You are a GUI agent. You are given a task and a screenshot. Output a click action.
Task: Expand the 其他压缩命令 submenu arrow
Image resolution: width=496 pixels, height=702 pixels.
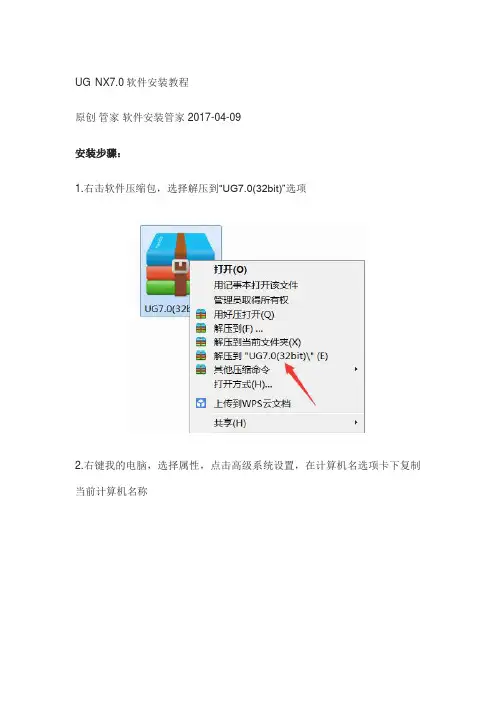[x=356, y=369]
